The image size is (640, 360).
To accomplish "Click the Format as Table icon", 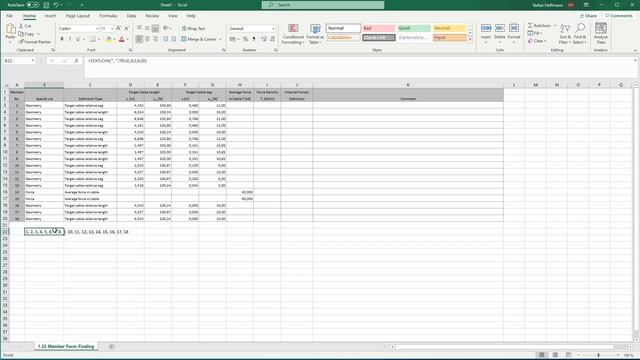I will 315,28.
